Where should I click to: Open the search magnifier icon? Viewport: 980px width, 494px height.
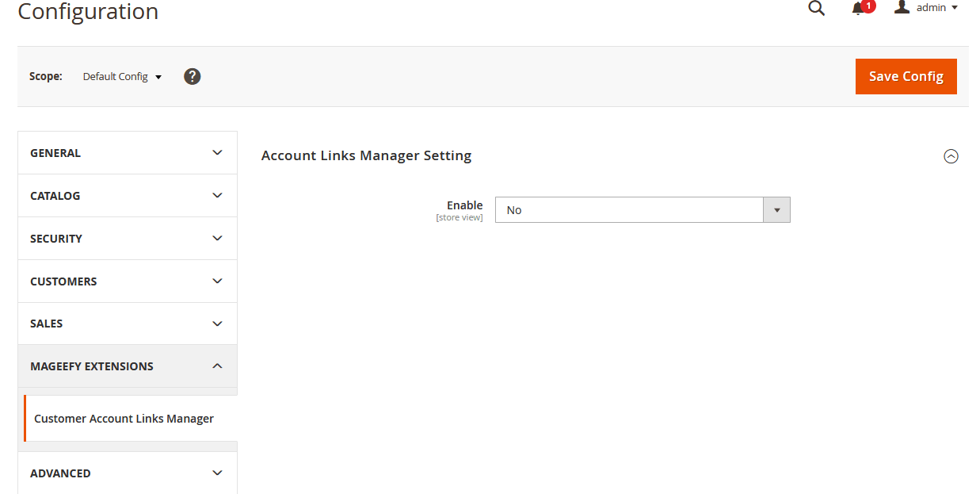[x=816, y=8]
